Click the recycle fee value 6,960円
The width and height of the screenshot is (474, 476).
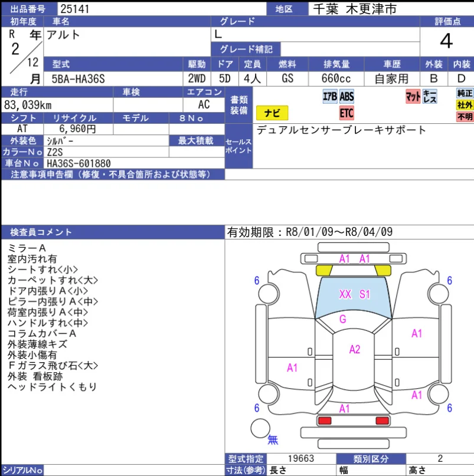coord(77,129)
